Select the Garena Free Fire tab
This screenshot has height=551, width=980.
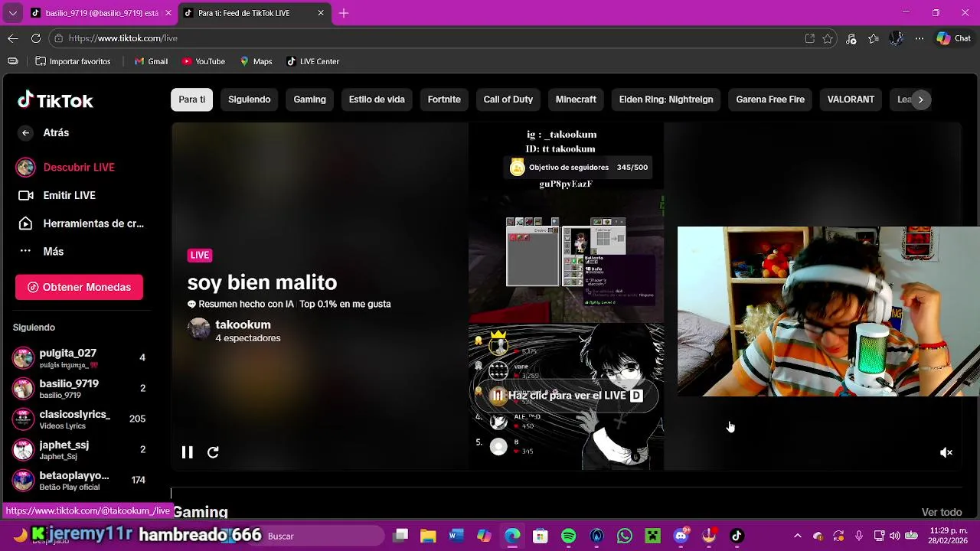770,99
